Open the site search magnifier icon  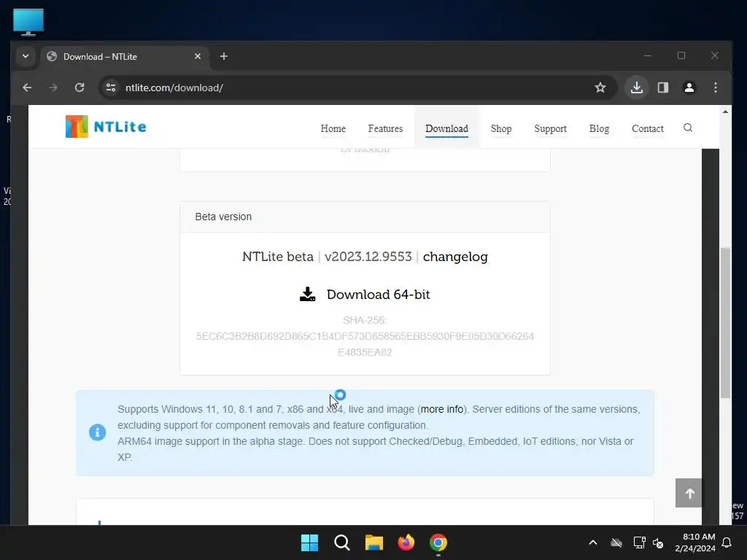(x=687, y=128)
